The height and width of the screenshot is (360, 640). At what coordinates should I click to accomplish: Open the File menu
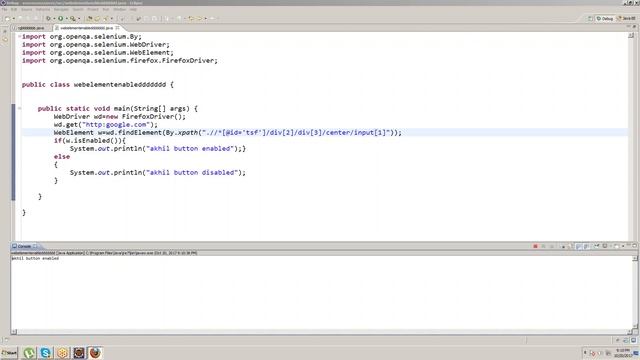[x=4, y=9]
